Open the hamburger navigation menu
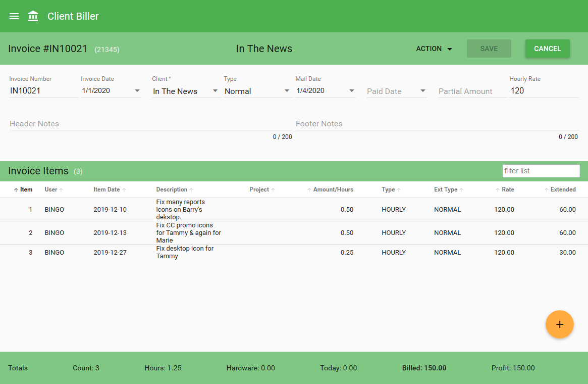 tap(14, 16)
